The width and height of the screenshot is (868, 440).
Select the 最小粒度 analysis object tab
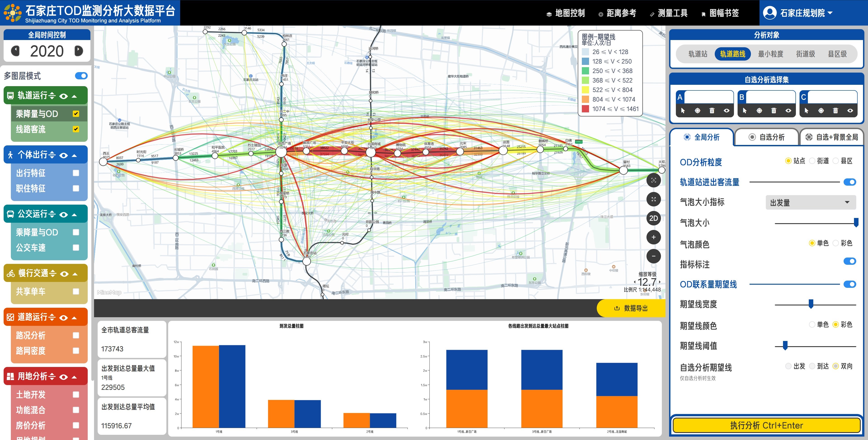point(770,54)
